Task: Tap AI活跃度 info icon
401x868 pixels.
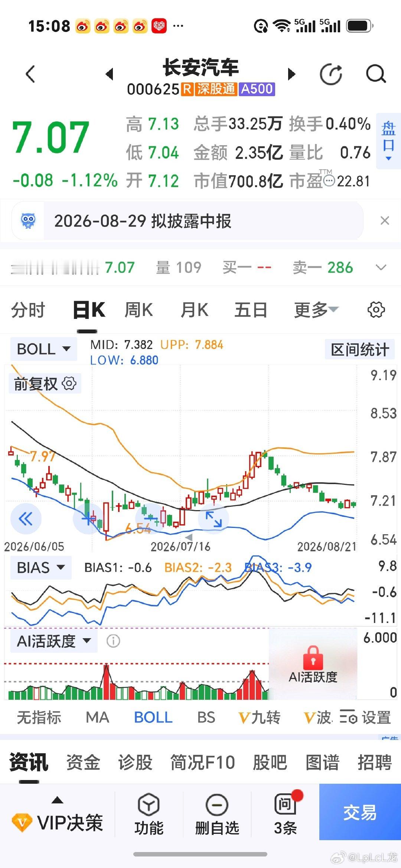Action: 113,641
